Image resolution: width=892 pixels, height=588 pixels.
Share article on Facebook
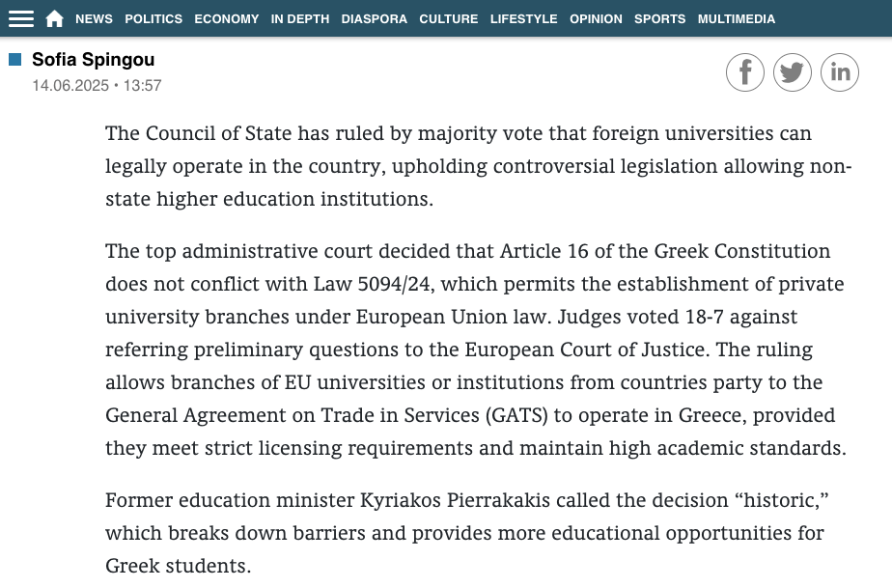click(745, 72)
